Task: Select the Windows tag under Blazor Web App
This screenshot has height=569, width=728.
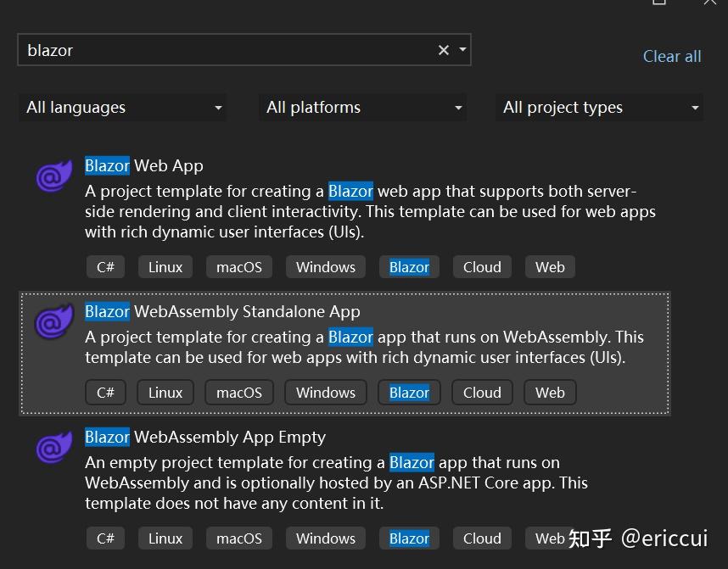Action: point(325,266)
